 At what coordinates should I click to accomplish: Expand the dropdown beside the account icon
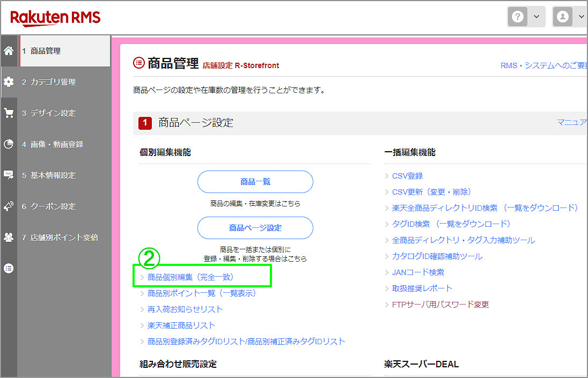pyautogui.click(x=581, y=17)
